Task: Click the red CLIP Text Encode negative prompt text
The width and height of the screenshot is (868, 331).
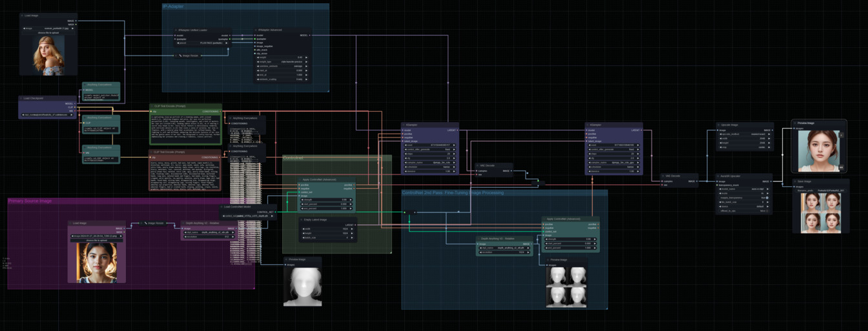Action: pyautogui.click(x=185, y=175)
